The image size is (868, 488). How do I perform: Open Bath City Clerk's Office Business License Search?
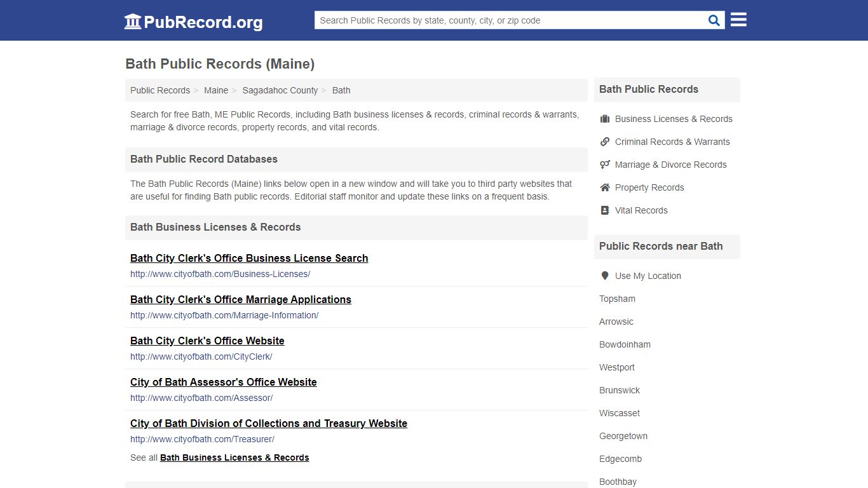click(x=249, y=258)
